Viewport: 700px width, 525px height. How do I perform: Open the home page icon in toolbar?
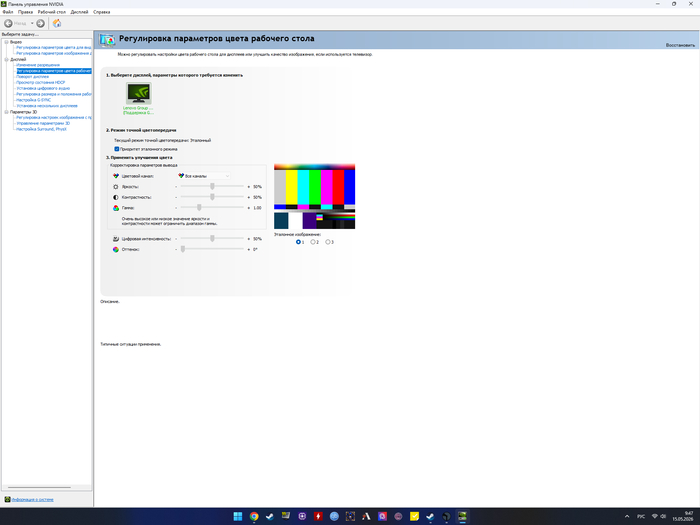57,23
